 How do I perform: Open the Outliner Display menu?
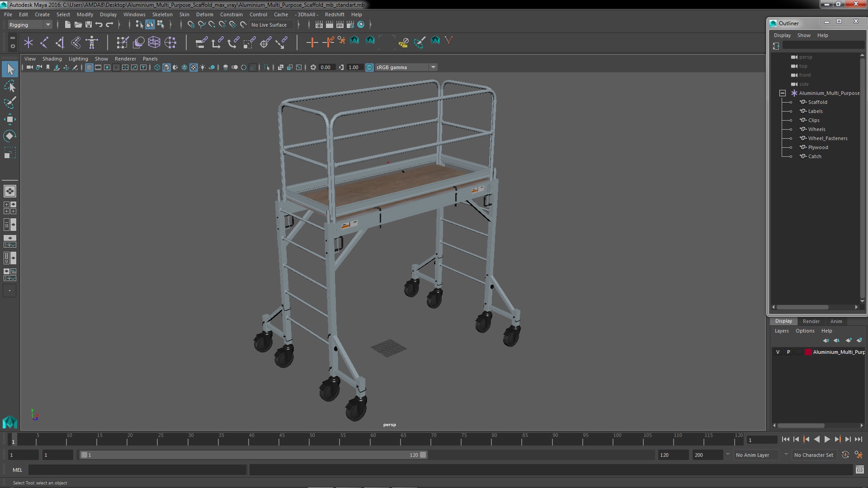(782, 35)
